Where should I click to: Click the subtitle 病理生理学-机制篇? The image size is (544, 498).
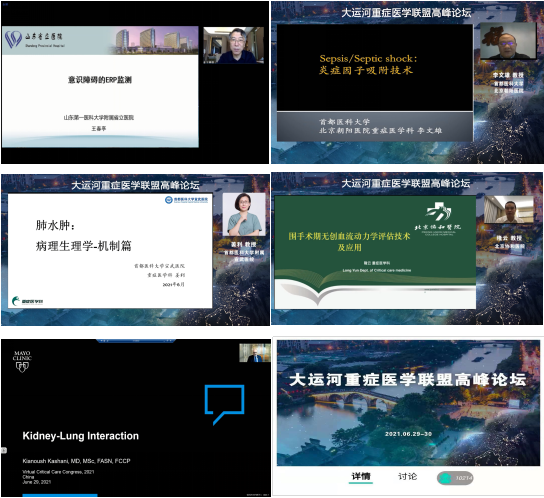click(x=84, y=246)
